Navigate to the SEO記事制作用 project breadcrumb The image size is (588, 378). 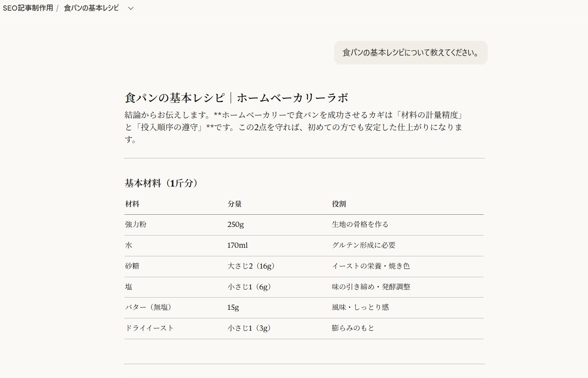[x=27, y=7]
